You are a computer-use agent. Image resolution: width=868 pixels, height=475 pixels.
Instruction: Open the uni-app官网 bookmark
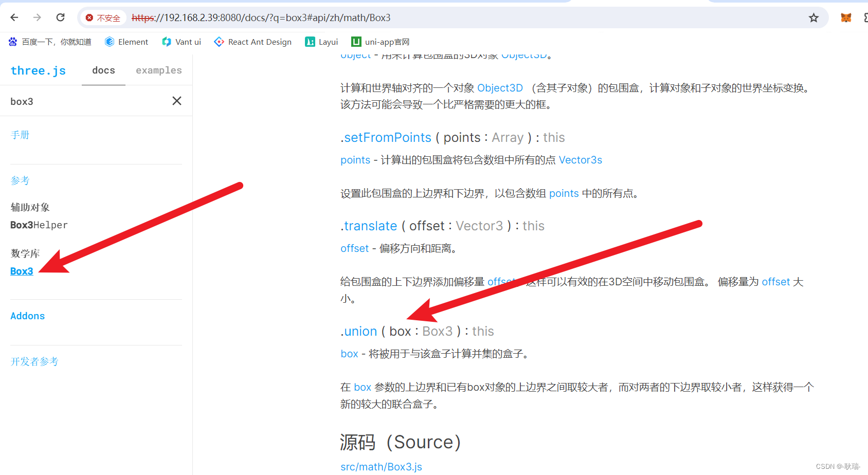(381, 42)
